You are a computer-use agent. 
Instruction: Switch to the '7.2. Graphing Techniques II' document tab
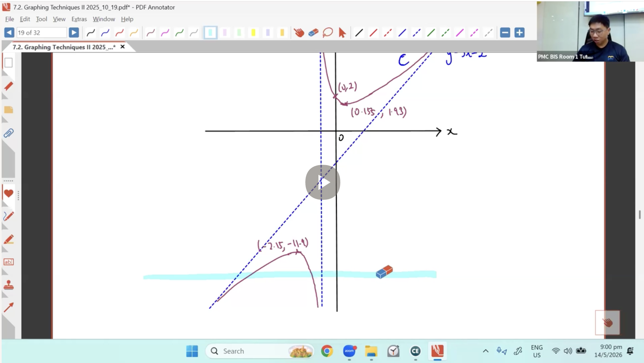click(64, 47)
